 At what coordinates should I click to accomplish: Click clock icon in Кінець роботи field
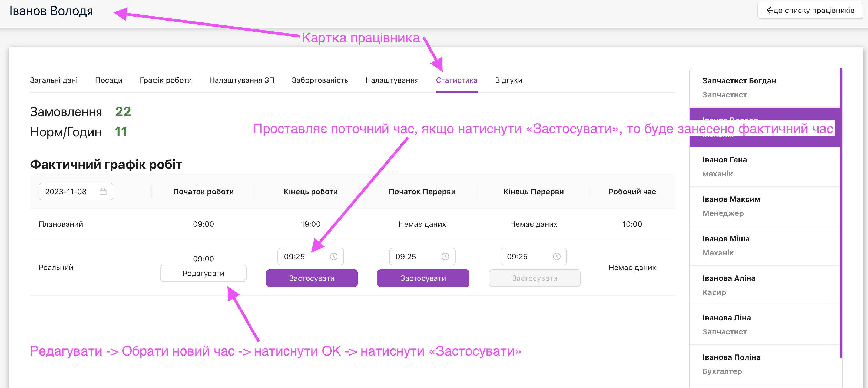tap(333, 257)
